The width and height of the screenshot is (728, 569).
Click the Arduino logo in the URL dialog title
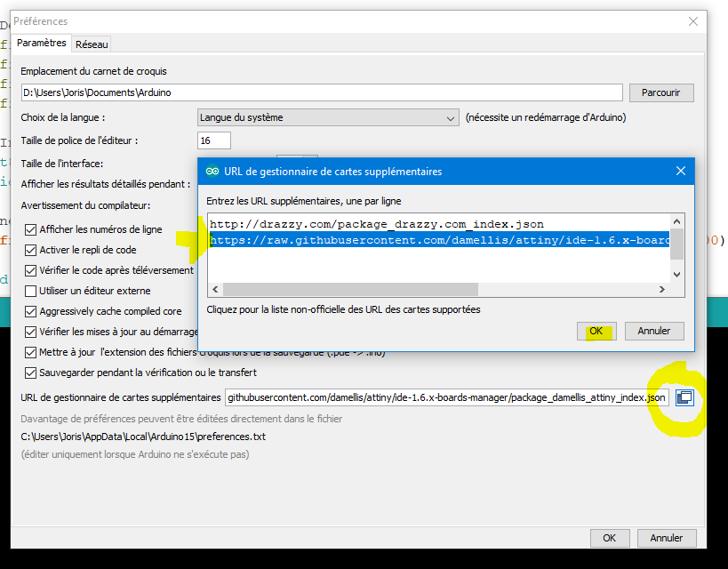pos(212,171)
